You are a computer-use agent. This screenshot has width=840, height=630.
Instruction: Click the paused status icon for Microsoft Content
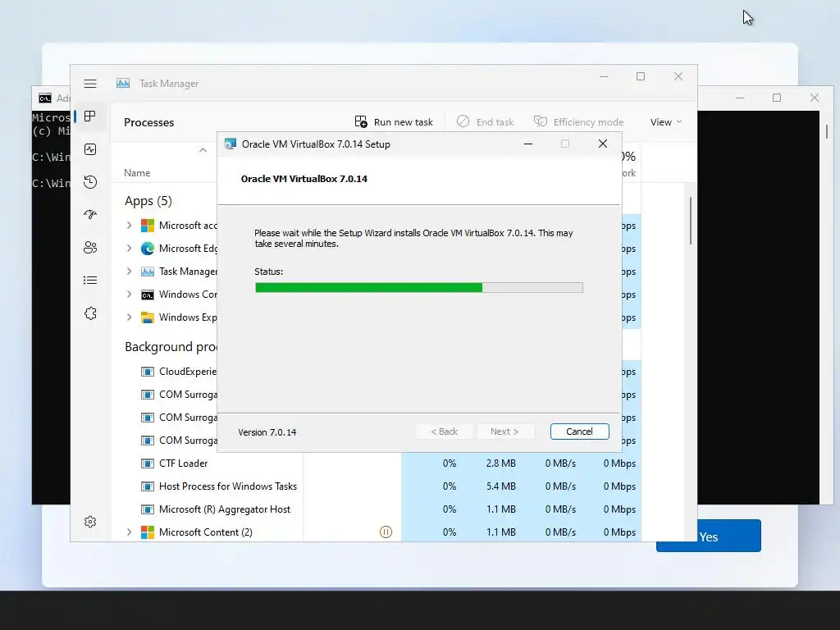click(386, 532)
